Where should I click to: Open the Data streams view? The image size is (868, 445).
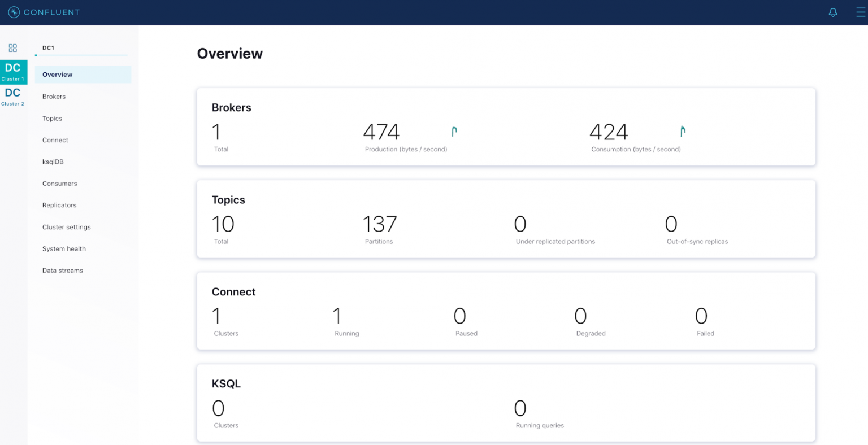(x=62, y=270)
